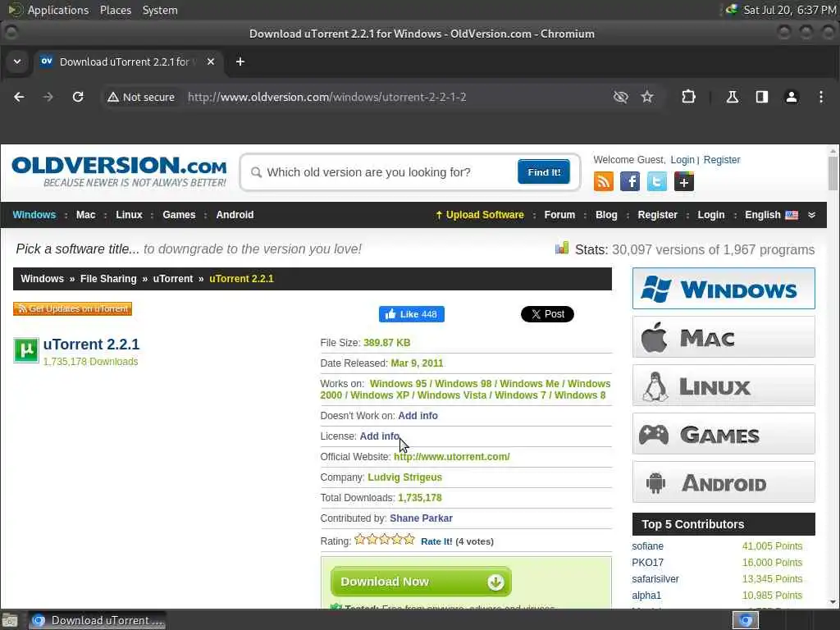Open the extensions puzzle icon
Image resolution: width=840 pixels, height=630 pixels.
[688, 97]
